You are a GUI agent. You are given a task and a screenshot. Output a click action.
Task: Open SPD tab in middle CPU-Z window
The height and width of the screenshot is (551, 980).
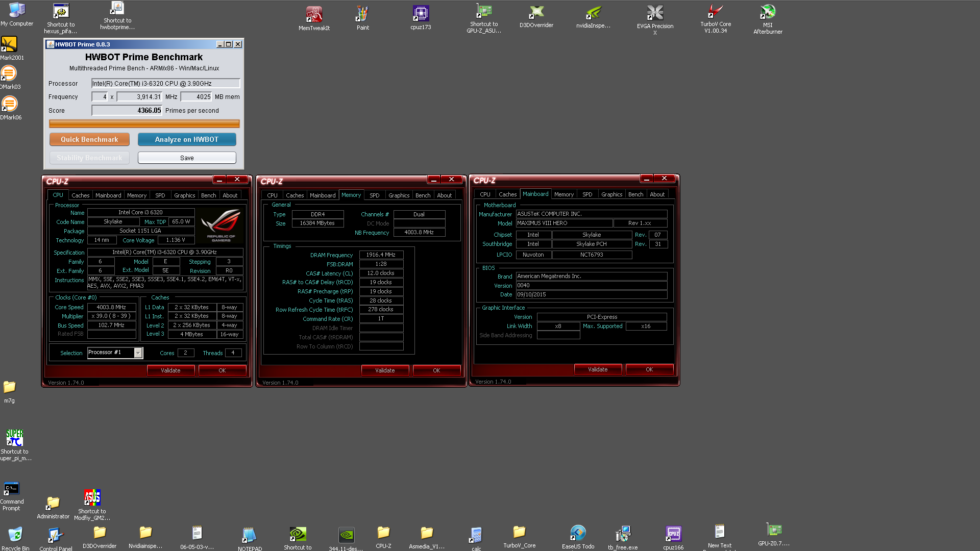pyautogui.click(x=375, y=195)
